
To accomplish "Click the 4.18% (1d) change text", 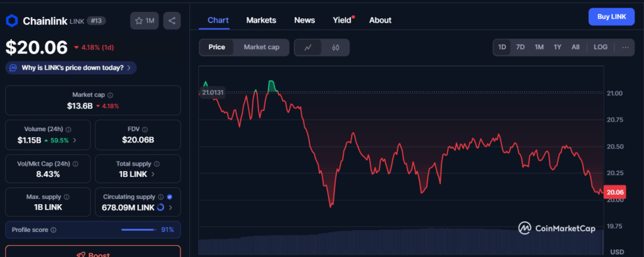I will pos(97,48).
